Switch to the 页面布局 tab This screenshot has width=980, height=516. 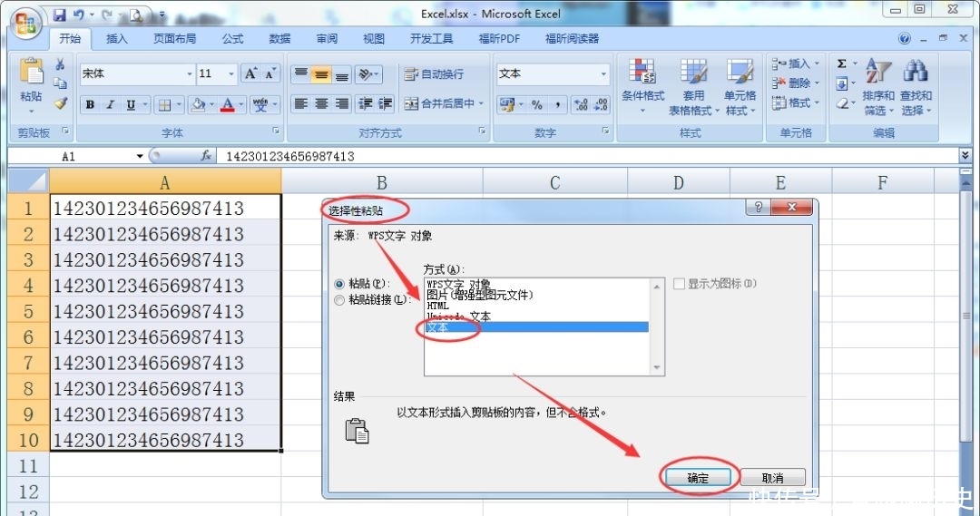point(174,39)
